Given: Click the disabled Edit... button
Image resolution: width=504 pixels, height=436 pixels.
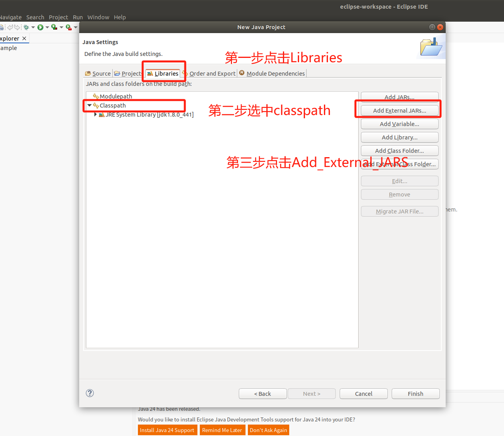Looking at the screenshot, I should click(x=400, y=181).
